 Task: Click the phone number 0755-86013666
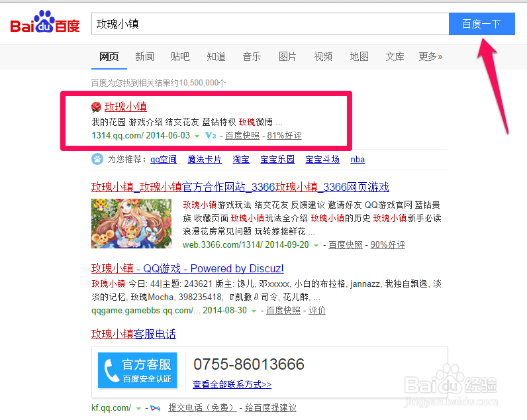(x=249, y=364)
